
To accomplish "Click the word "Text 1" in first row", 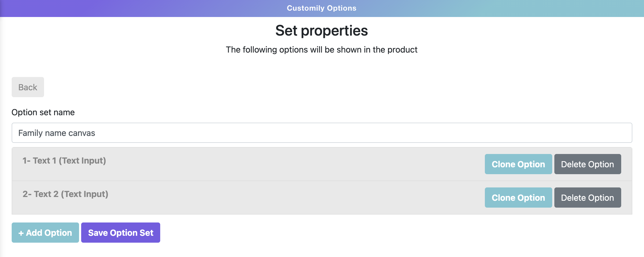I will pyautogui.click(x=44, y=161).
